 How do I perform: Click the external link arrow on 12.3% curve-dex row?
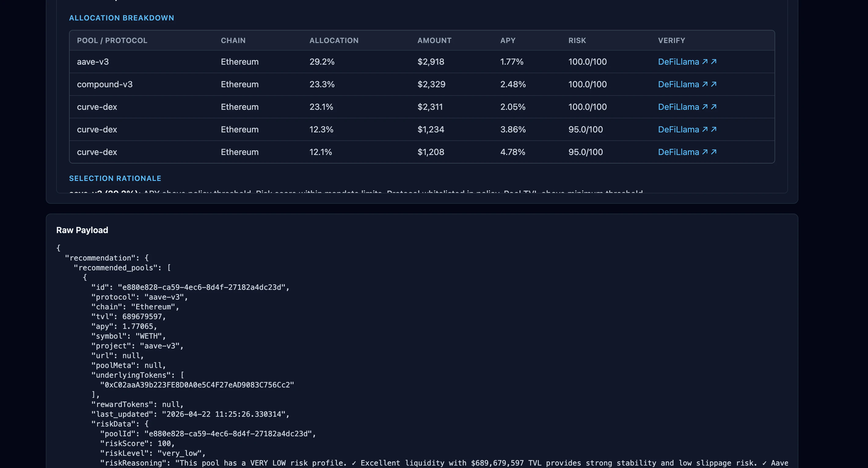[706, 129]
